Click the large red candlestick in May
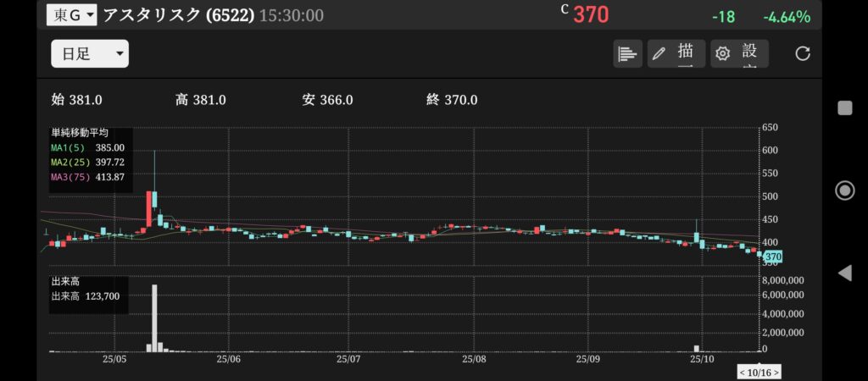The image size is (868, 381). (148, 208)
